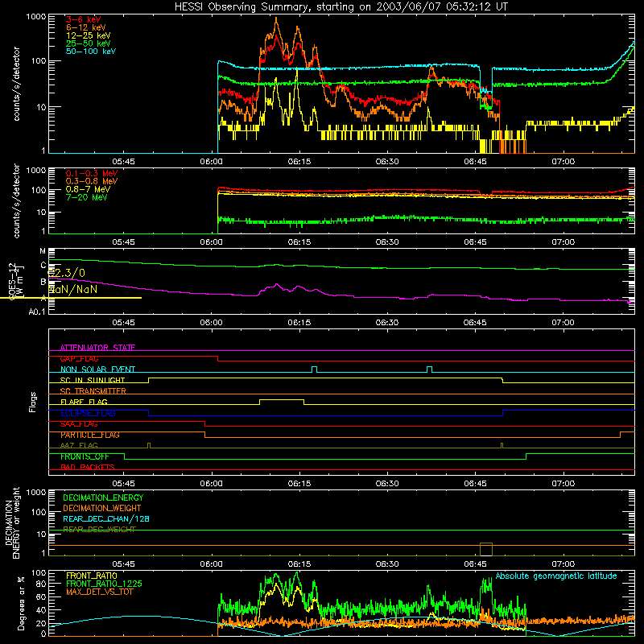This screenshot has width=644, height=644.
Task: Click the M class label on GOES axis
Action: click(x=43, y=251)
